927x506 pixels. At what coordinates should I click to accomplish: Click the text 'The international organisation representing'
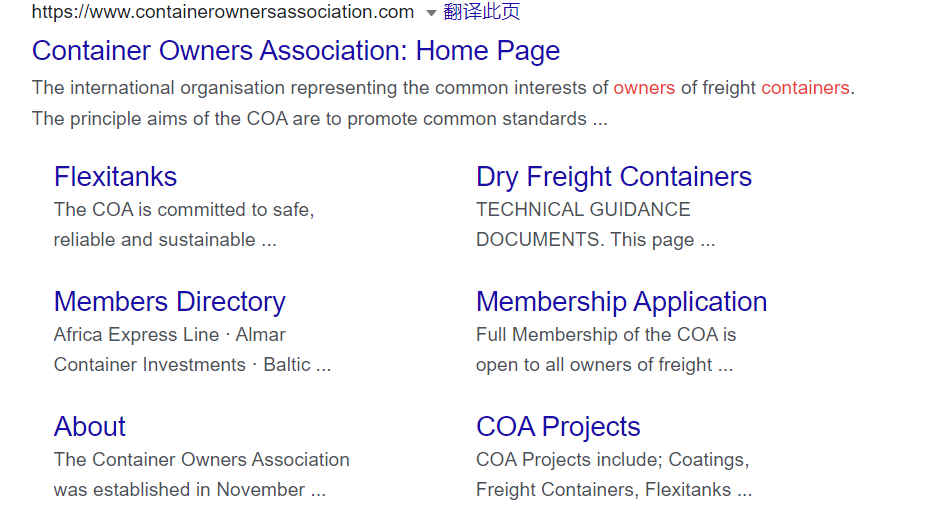pyautogui.click(x=215, y=88)
